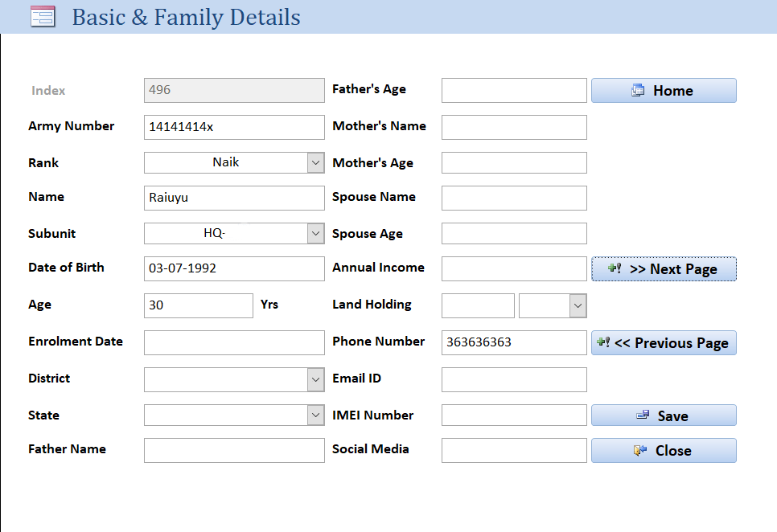Return to the Previous Page
The width and height of the screenshot is (777, 532).
coord(664,343)
